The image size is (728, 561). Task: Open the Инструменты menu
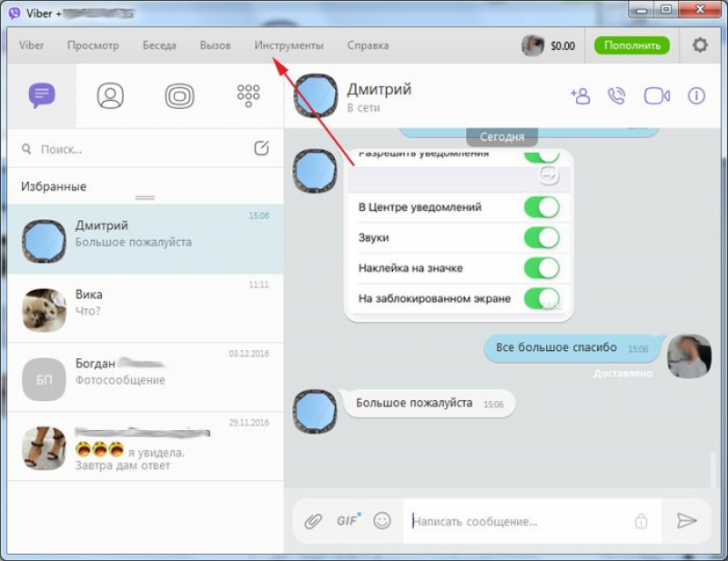click(289, 45)
